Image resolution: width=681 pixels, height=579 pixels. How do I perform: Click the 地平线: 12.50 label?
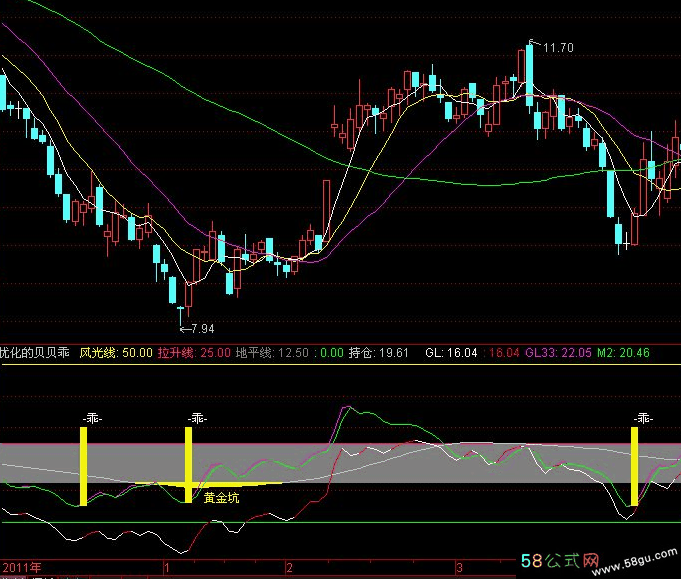coord(272,352)
